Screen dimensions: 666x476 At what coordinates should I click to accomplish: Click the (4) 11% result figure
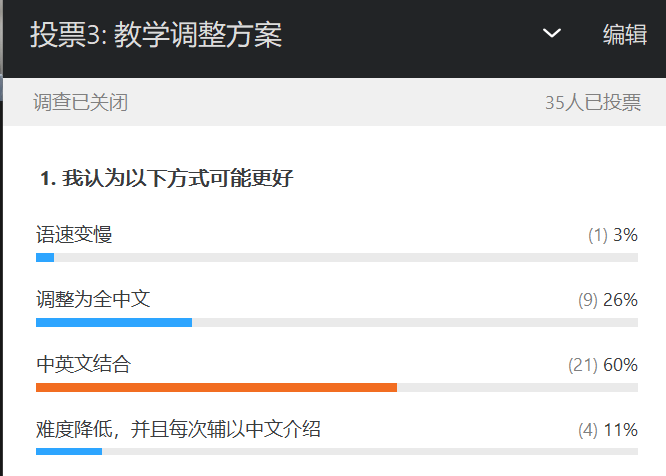coord(607,429)
